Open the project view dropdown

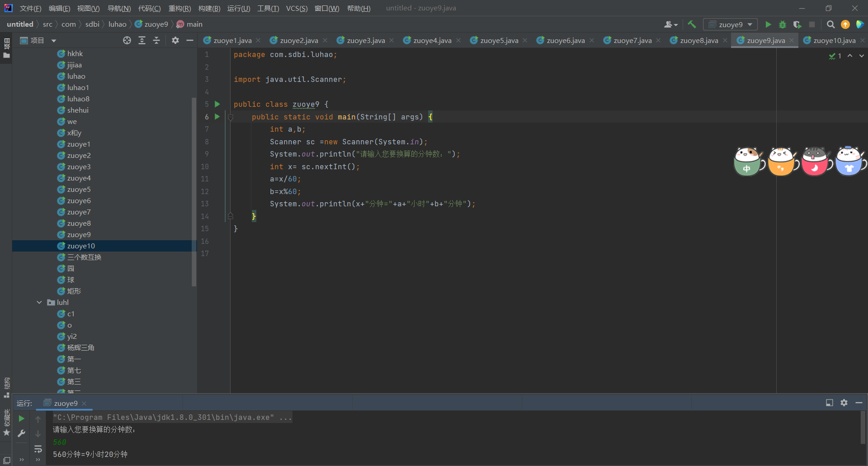54,41
